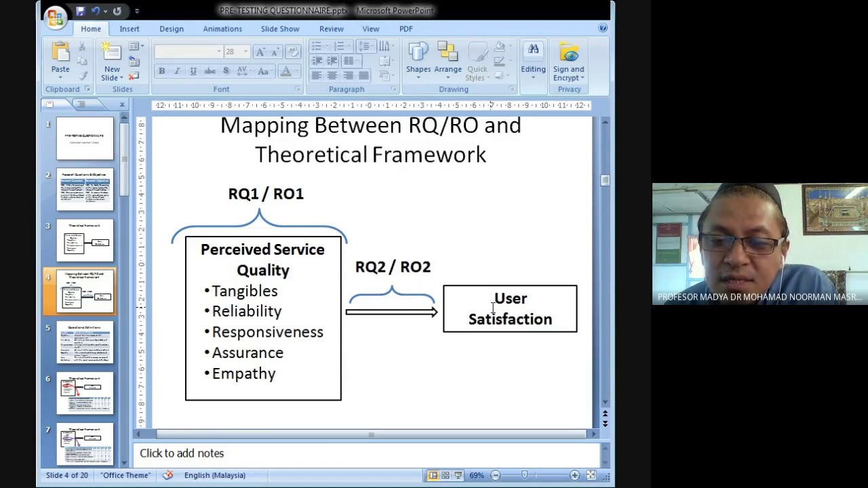The height and width of the screenshot is (488, 868).
Task: Reset the slide layout
Action: tap(134, 61)
